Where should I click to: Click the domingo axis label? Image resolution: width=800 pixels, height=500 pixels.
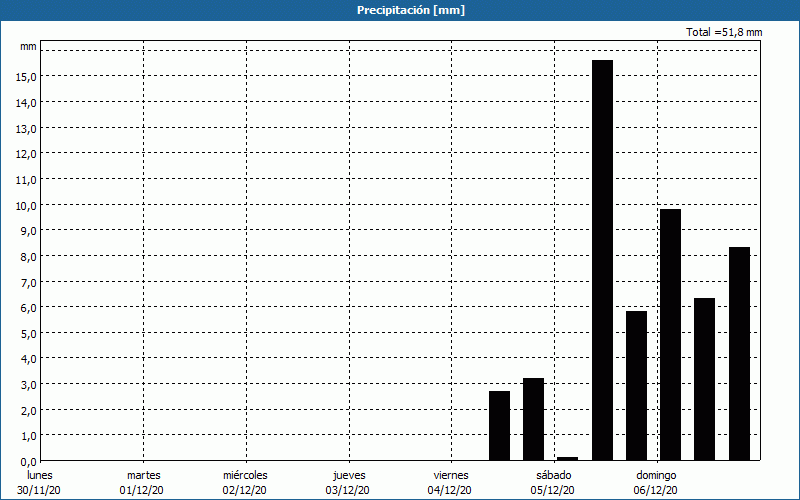click(656, 475)
